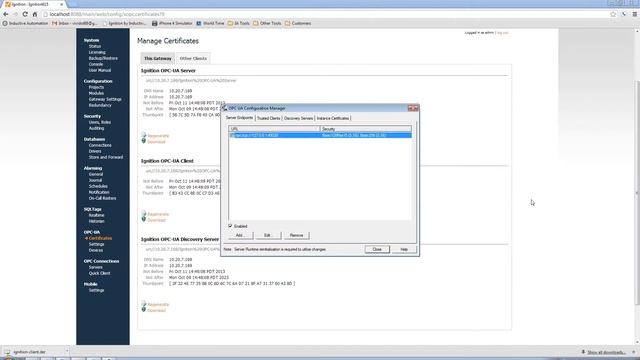Click the Edit button in the dialog
Viewport: 640px width, 360px height.
(x=267, y=236)
